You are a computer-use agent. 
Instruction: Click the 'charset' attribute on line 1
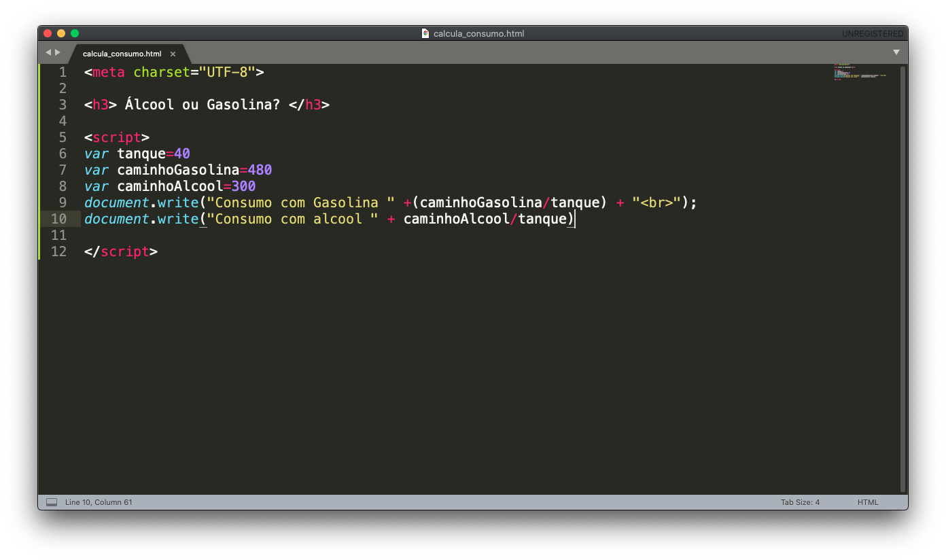[162, 72]
